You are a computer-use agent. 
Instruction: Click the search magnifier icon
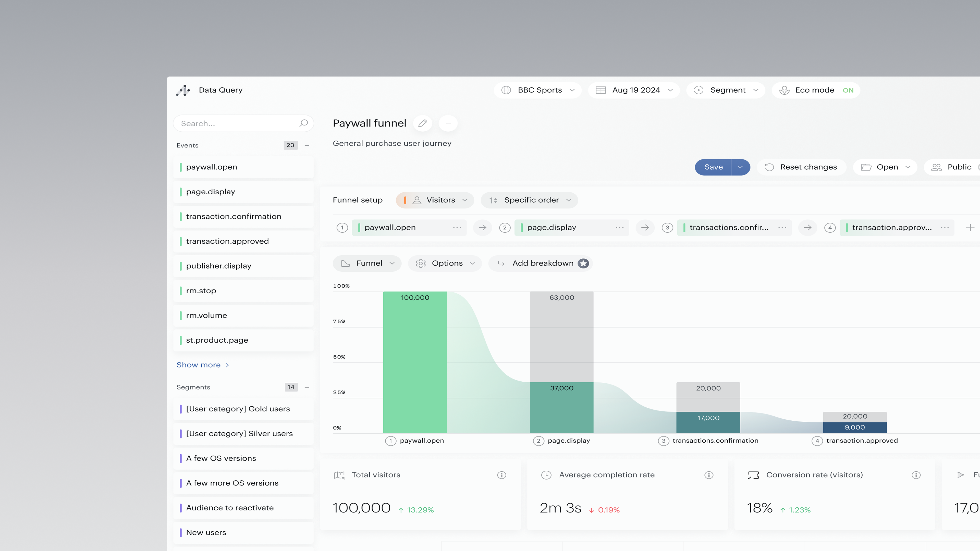point(304,123)
